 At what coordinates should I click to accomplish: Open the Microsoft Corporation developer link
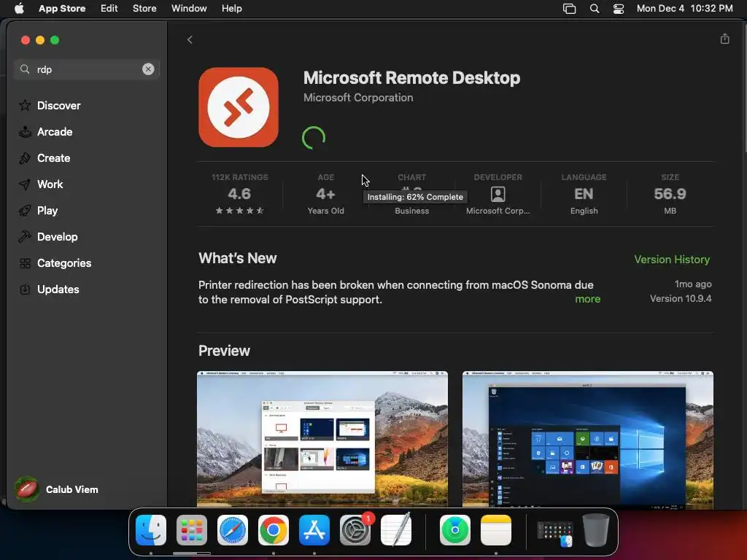pos(358,98)
